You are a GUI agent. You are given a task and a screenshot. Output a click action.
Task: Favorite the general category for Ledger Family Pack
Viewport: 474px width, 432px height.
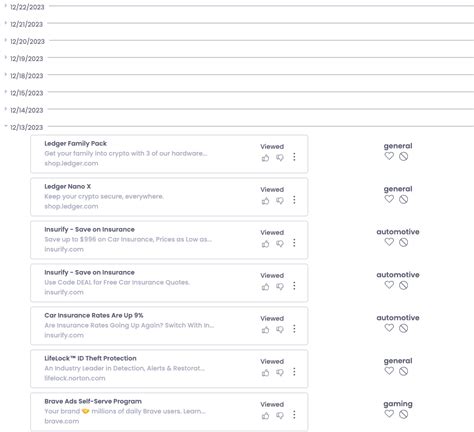coord(389,156)
